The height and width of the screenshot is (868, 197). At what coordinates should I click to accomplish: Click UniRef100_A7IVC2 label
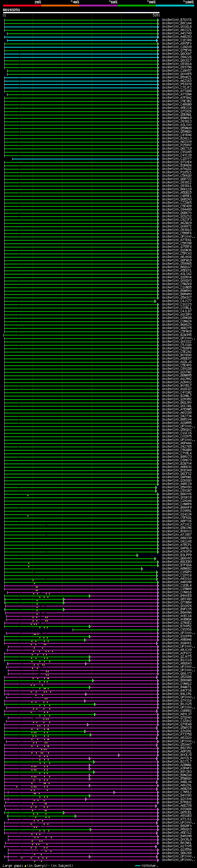pyautogui.click(x=177, y=525)
